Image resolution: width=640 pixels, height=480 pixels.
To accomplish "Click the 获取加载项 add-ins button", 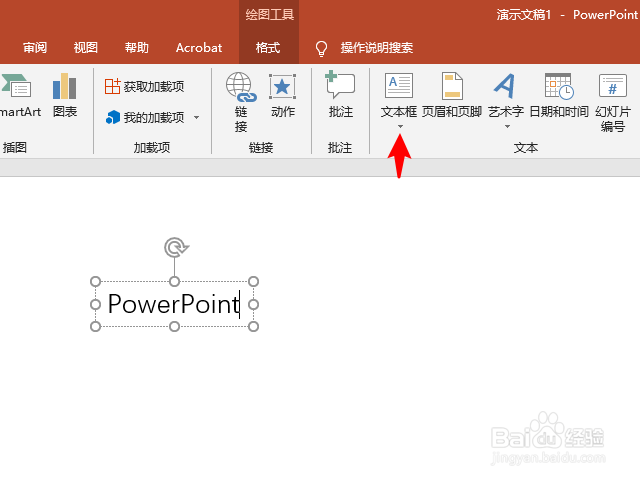I will 144,87.
